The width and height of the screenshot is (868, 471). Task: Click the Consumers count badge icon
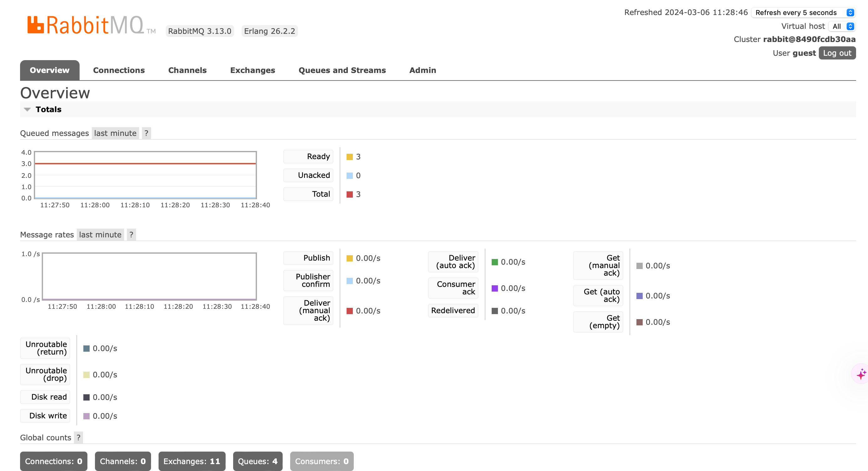[322, 461]
